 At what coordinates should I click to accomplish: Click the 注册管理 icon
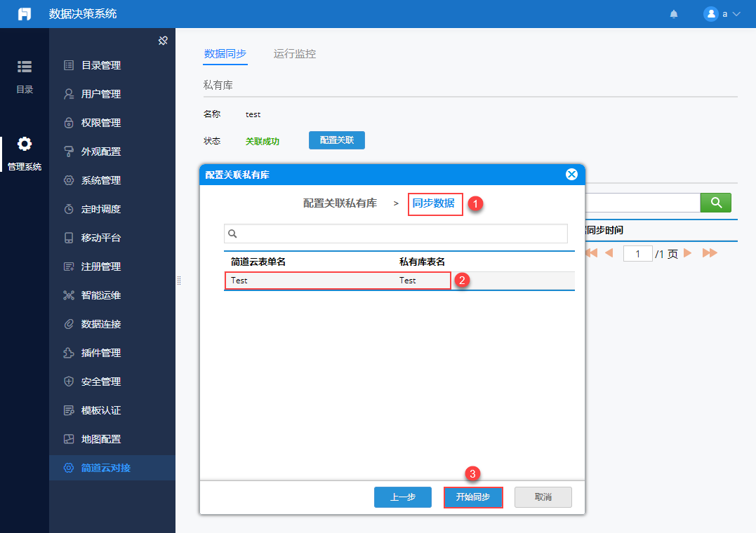coord(69,266)
